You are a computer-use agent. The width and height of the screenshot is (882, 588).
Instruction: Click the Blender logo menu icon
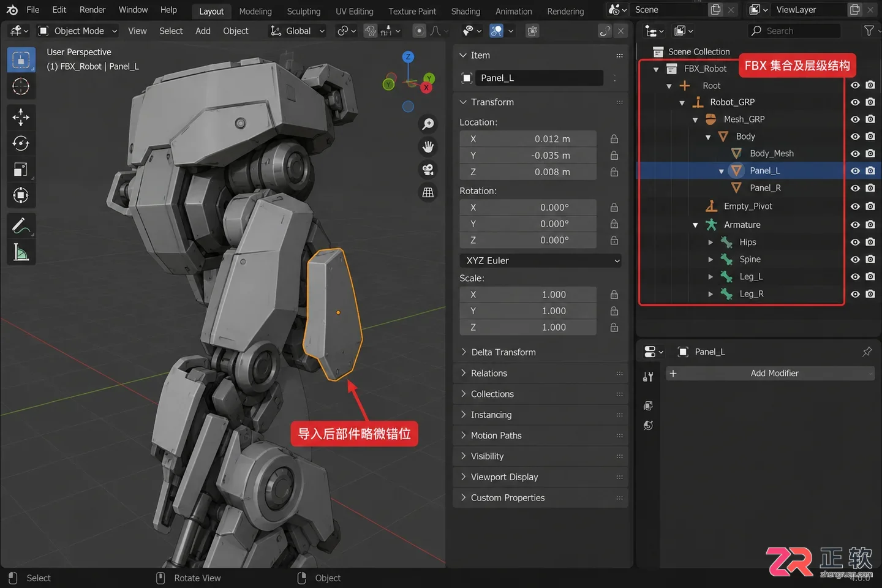click(12, 10)
